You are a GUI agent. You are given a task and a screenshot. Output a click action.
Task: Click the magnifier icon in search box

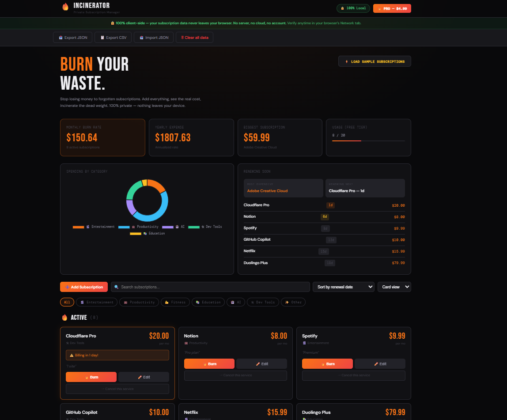click(117, 287)
